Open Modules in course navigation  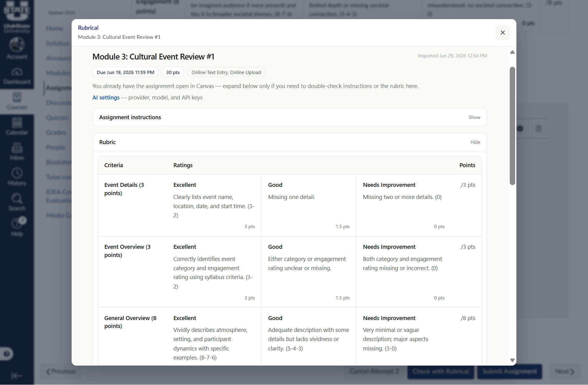point(58,73)
